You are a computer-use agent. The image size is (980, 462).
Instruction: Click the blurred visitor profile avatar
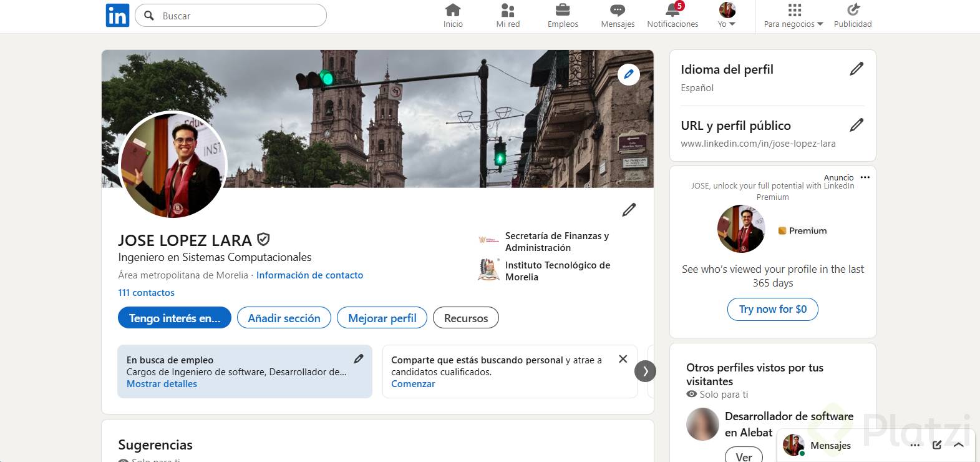tap(702, 424)
